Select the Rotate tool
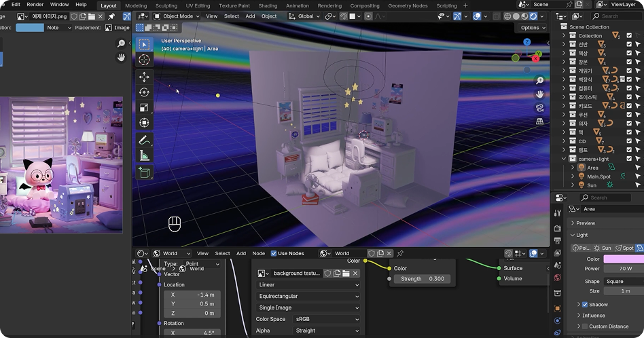The height and width of the screenshot is (338, 644). point(144,92)
